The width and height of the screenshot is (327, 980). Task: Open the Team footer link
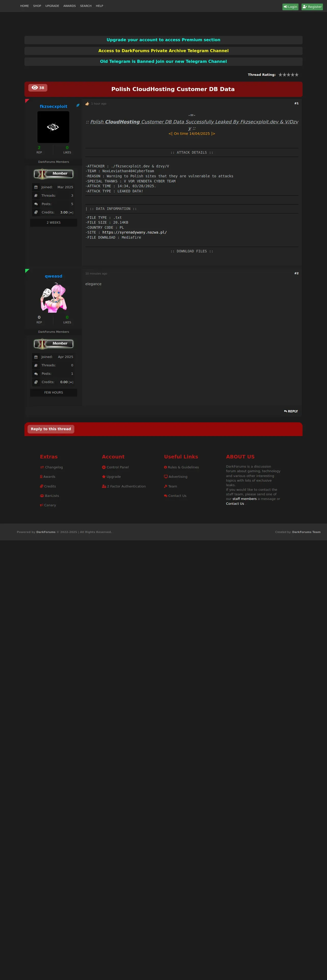pos(171,486)
